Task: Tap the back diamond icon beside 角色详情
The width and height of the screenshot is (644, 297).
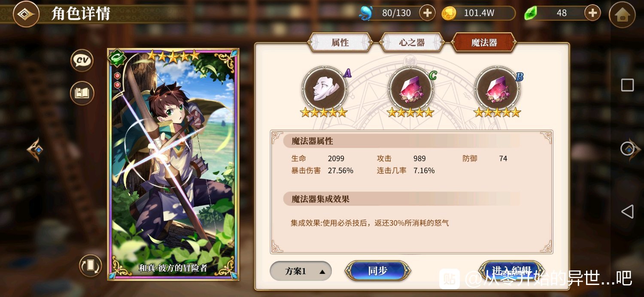Action: pyautogui.click(x=26, y=14)
